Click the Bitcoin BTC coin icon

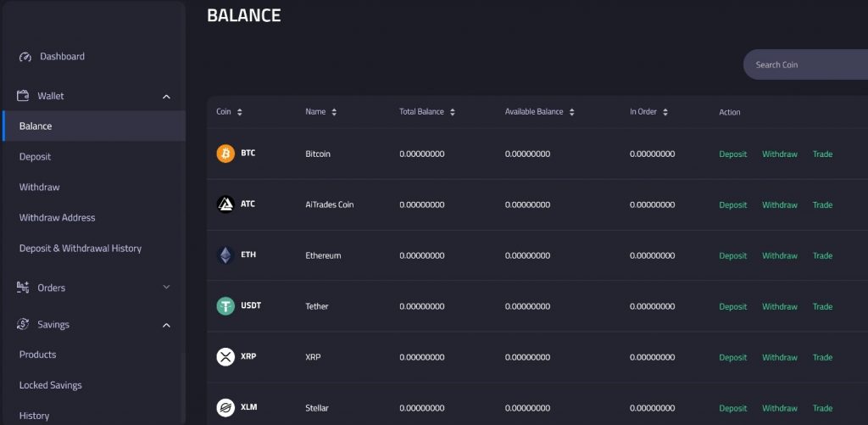(x=225, y=154)
